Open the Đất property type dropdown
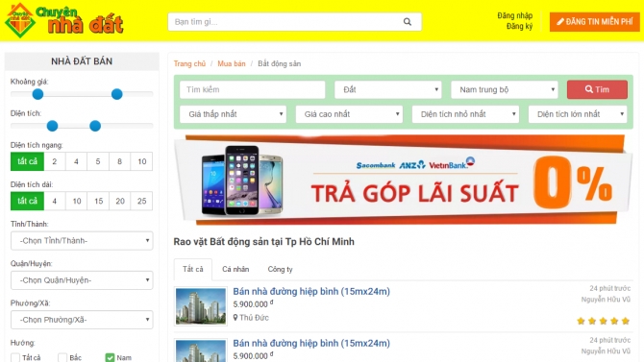The height and width of the screenshot is (362, 644). (388, 89)
